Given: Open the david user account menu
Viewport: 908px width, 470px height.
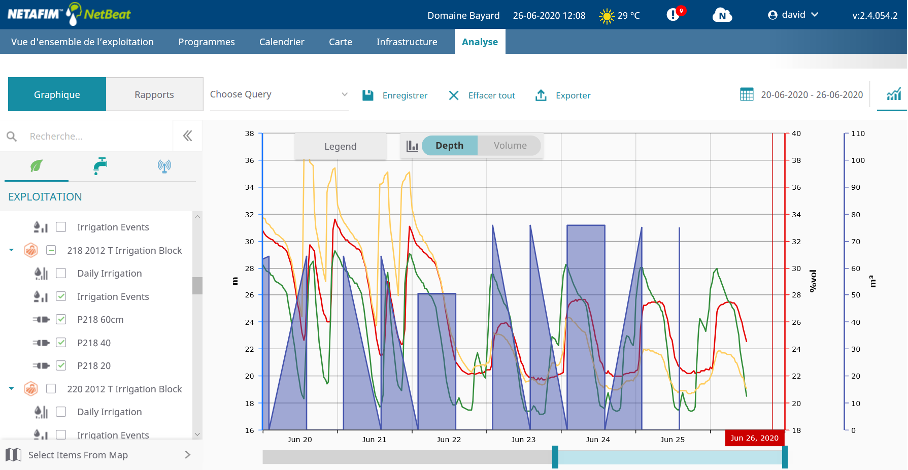Looking at the screenshot, I should point(793,15).
